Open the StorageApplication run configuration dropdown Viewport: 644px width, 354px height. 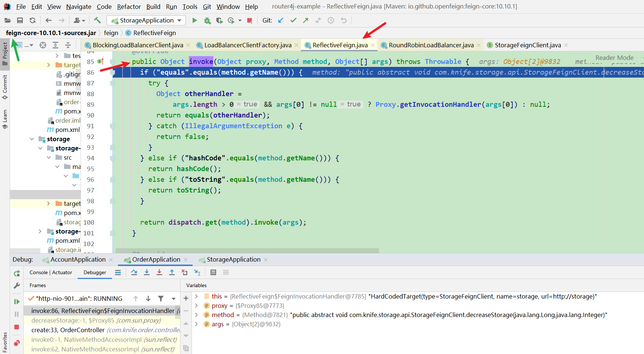[x=179, y=20]
